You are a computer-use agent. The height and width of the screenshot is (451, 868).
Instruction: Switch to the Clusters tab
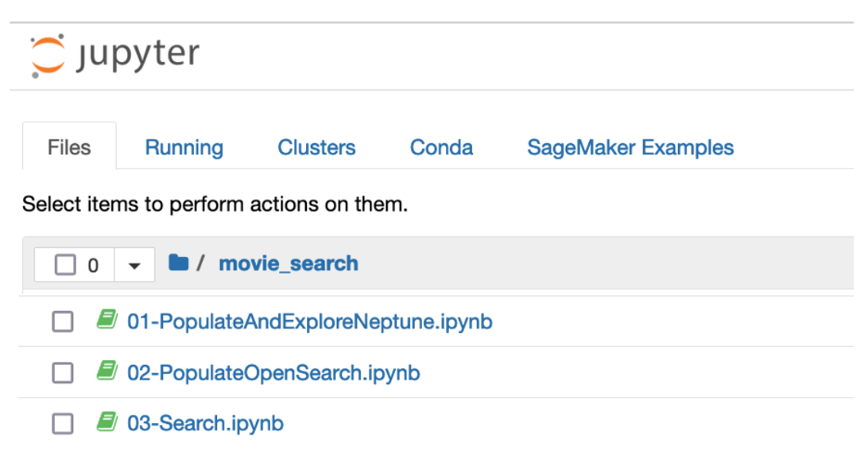tap(316, 148)
